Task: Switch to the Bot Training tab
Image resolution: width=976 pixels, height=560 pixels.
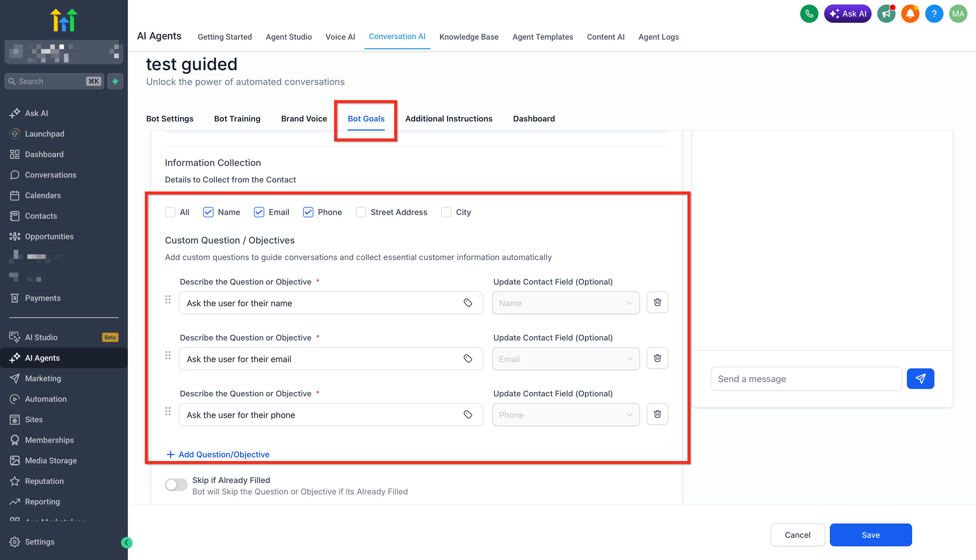Action: [237, 118]
